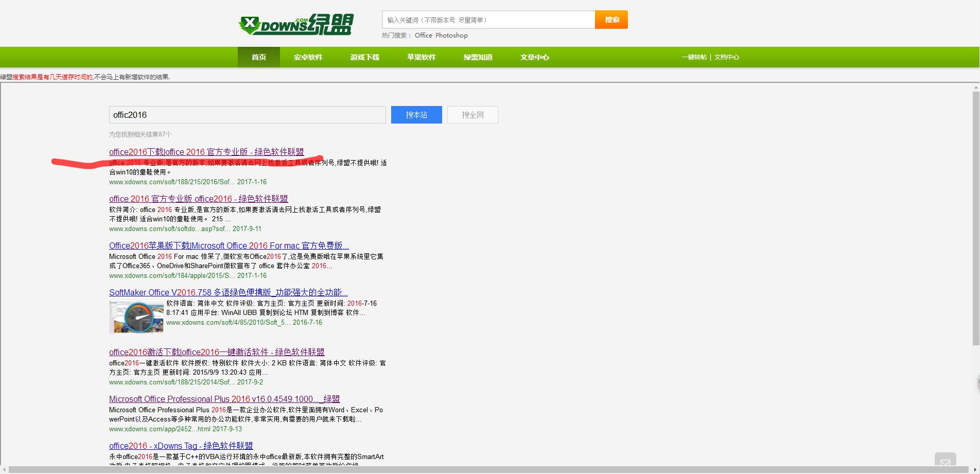The height and width of the screenshot is (474, 980).
Task: Click the XDowns 绿盟 site logo
Action: (296, 24)
